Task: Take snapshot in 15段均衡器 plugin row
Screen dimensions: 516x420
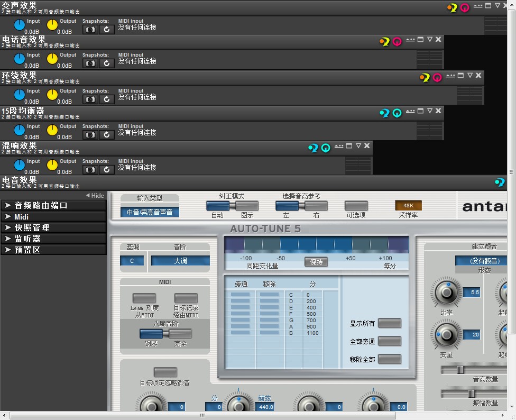Action: (x=90, y=135)
